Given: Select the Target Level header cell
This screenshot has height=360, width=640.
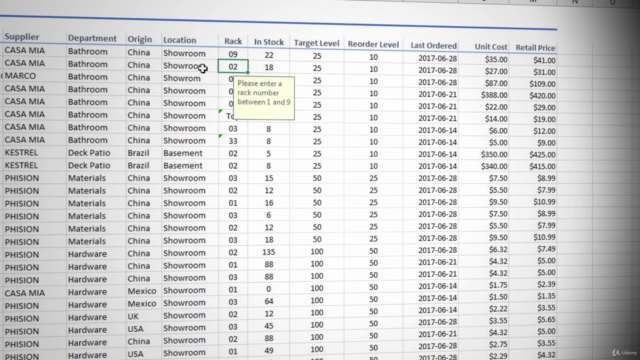Looking at the screenshot, I should point(317,43).
